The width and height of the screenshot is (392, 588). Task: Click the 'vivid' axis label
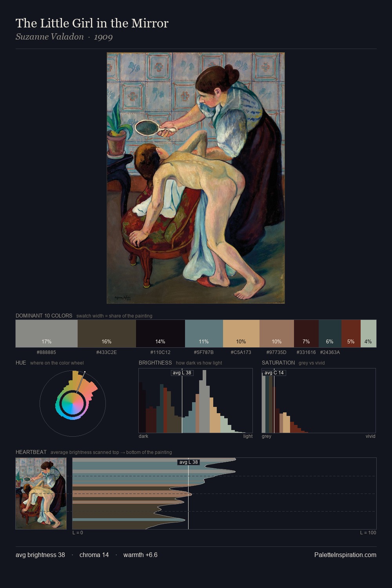pos(370,436)
